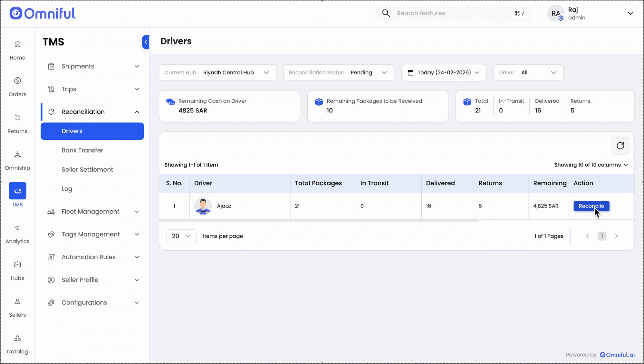Open the Catalog module icon
This screenshot has width=644, height=364.
tap(17, 344)
